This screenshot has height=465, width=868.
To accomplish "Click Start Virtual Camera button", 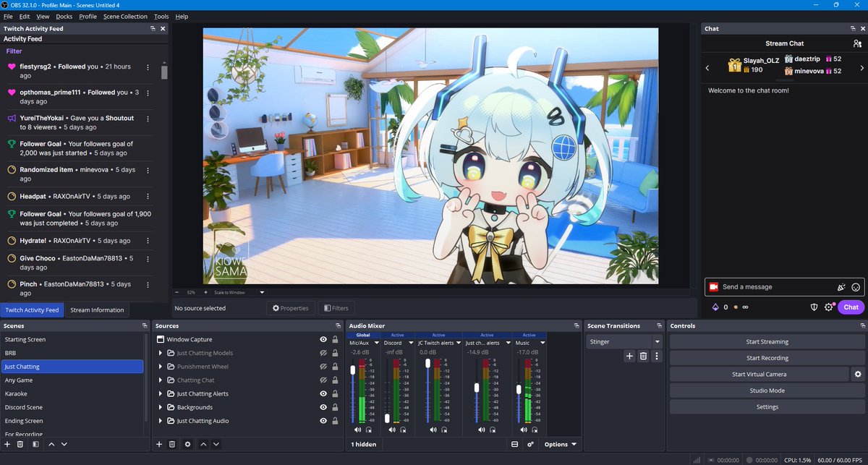I will point(759,374).
